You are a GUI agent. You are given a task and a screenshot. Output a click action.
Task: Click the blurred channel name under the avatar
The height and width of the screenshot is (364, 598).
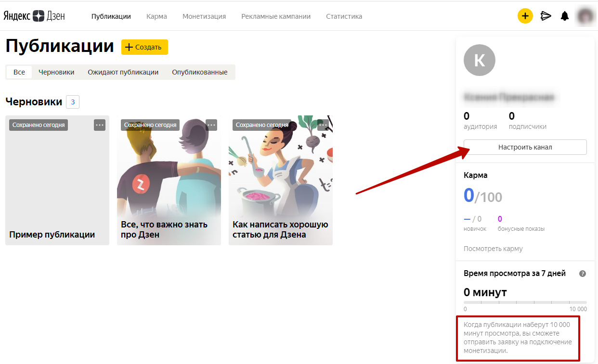point(509,98)
